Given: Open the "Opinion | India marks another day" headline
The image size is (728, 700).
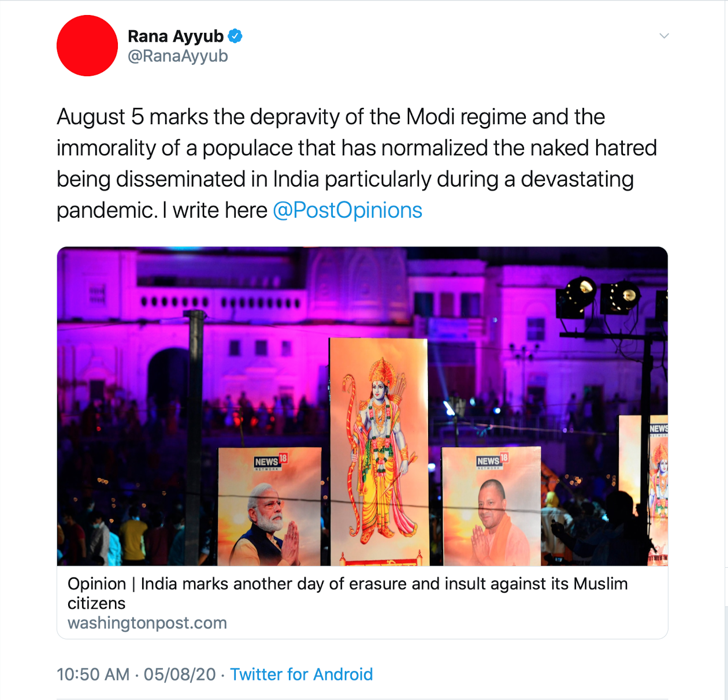Looking at the screenshot, I should (x=347, y=584).
